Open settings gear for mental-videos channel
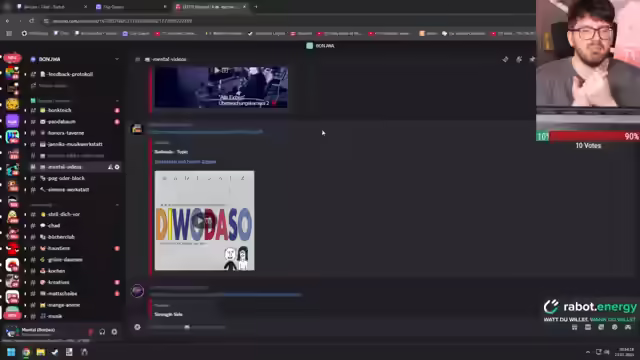640x360 pixels. coord(117,167)
